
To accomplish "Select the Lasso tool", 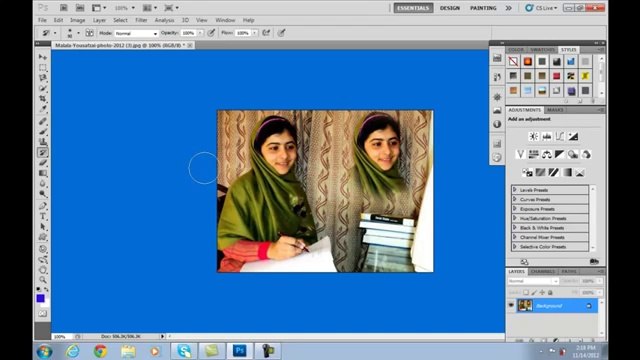I will [43, 78].
